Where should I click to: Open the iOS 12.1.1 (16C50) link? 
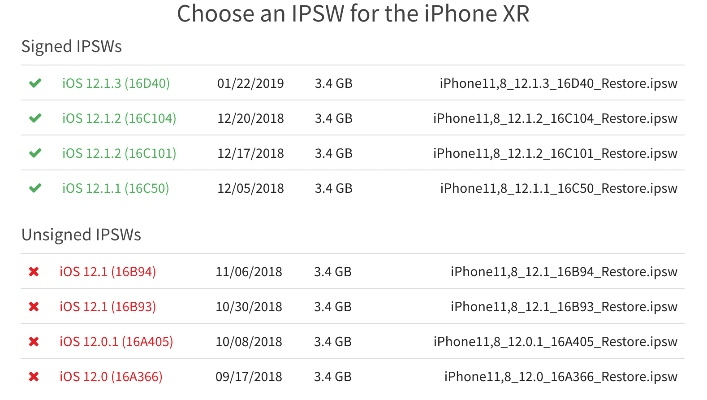point(116,188)
